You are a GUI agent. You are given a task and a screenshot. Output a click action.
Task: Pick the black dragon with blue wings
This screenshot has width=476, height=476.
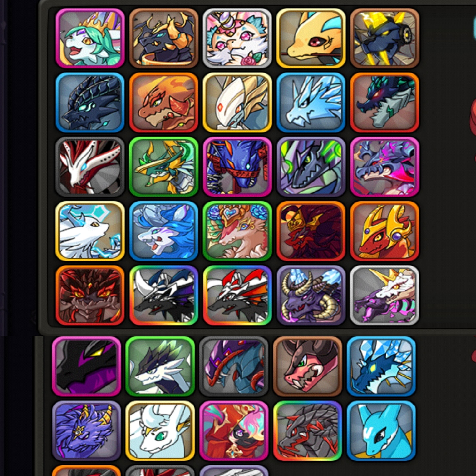point(163,295)
